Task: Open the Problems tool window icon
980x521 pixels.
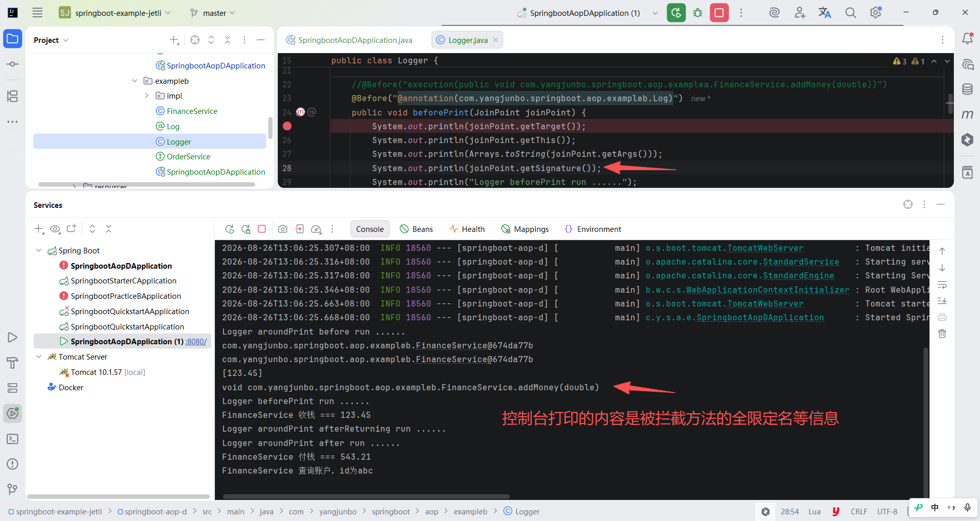Action: [13, 464]
